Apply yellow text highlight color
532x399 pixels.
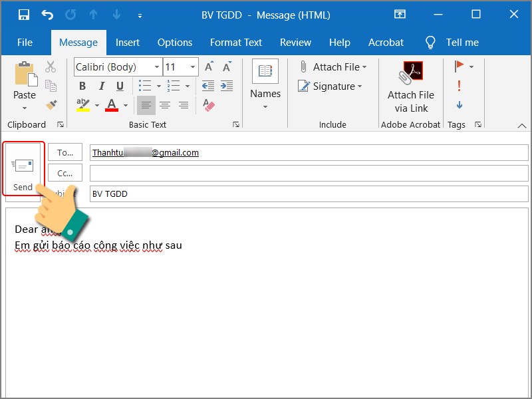[83, 105]
